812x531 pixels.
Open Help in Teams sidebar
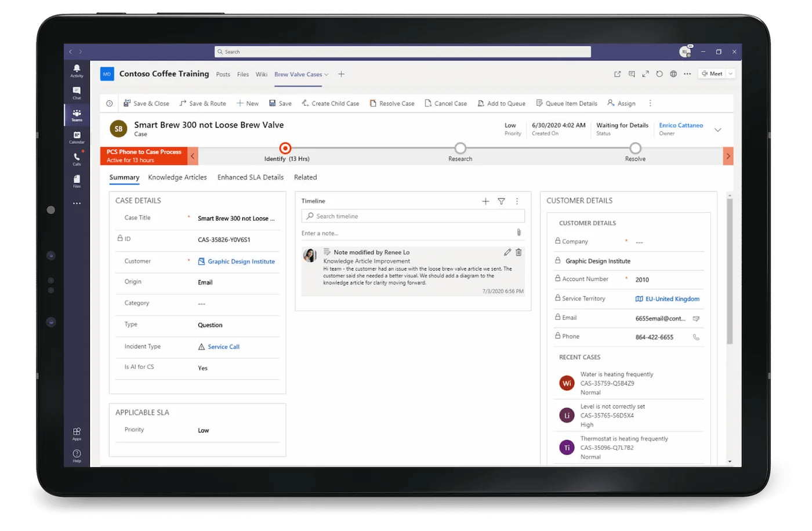point(77,456)
